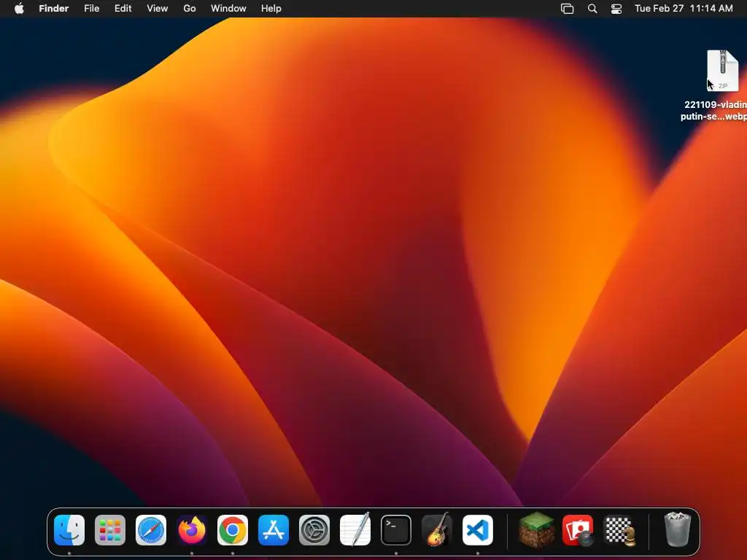The image size is (747, 560).
Task: Open the App Store from the Dock
Action: tap(274, 530)
